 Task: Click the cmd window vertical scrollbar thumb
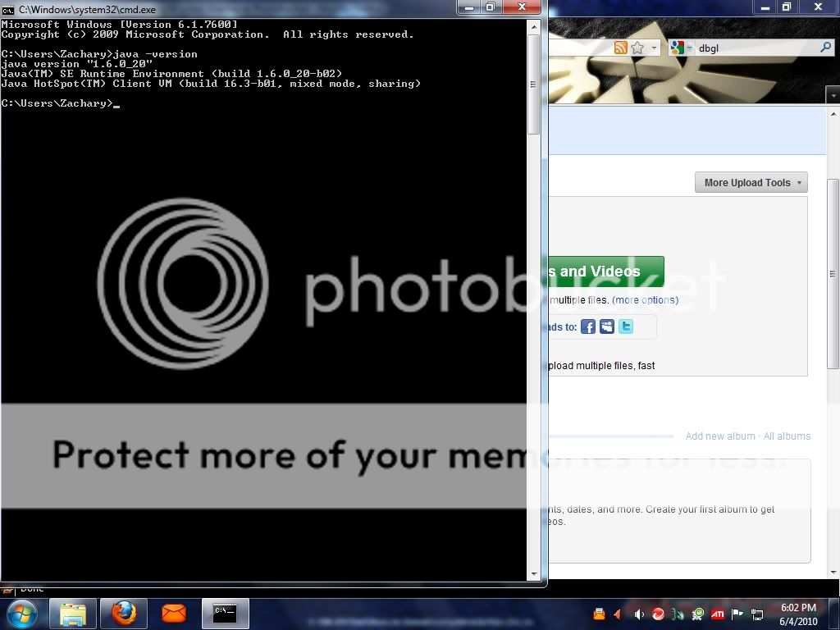click(533, 84)
